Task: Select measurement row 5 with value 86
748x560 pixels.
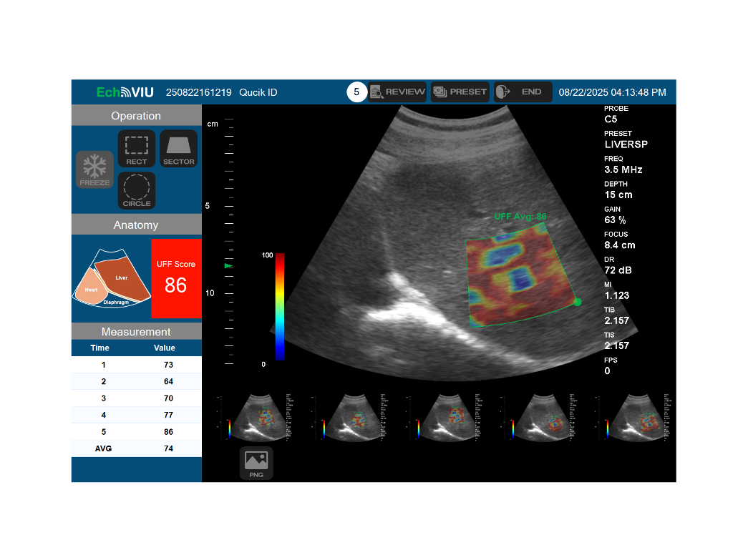Action: 136,432
